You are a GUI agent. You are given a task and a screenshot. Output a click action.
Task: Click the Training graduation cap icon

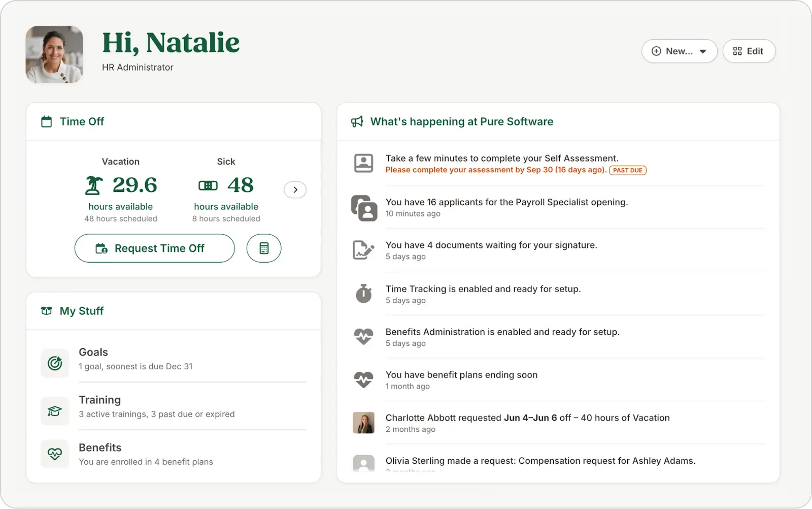54,410
